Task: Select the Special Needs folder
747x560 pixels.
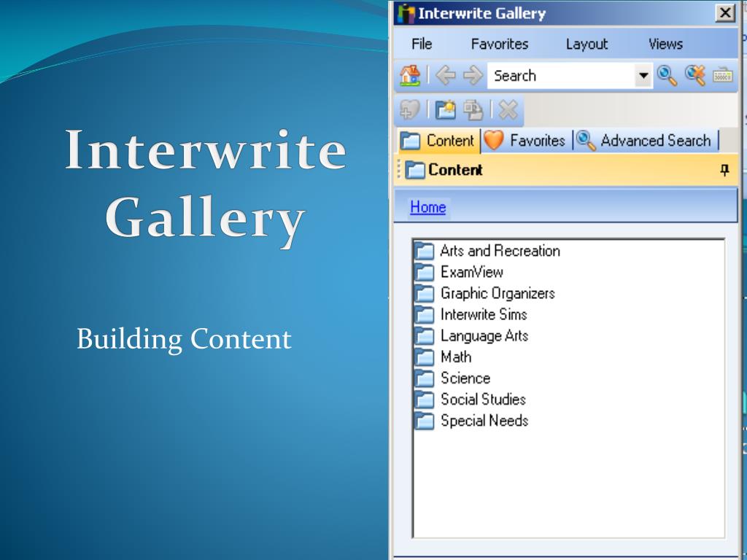Action: pos(471,421)
